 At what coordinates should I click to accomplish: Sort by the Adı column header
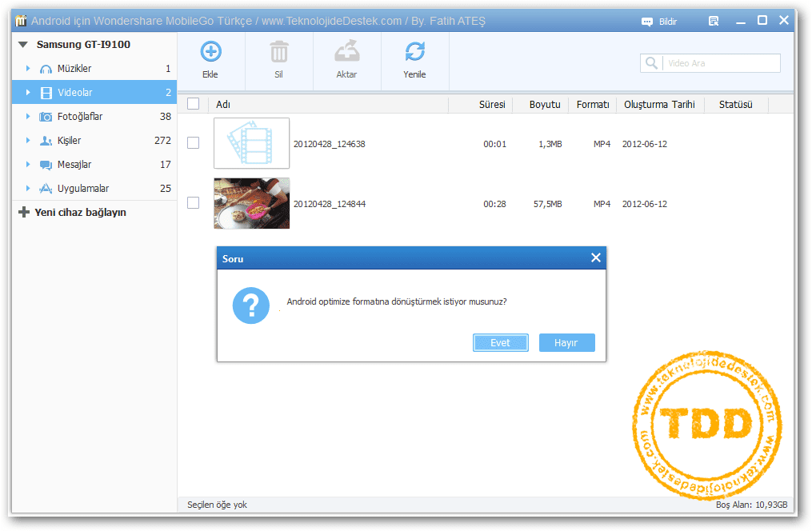click(328, 105)
